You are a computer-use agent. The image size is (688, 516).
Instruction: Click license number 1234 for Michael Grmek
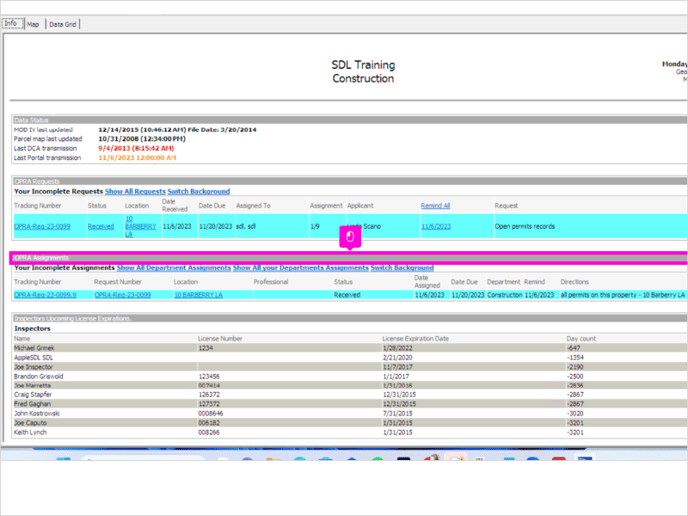pyautogui.click(x=205, y=348)
